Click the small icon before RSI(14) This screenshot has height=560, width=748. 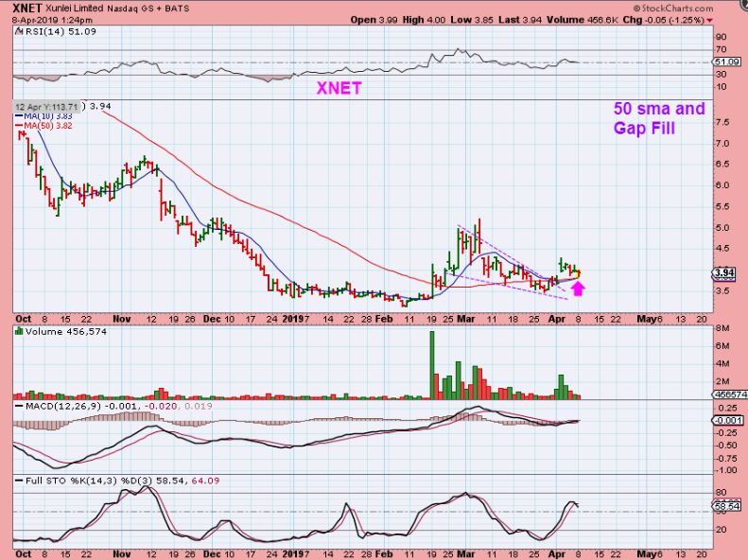click(x=19, y=31)
